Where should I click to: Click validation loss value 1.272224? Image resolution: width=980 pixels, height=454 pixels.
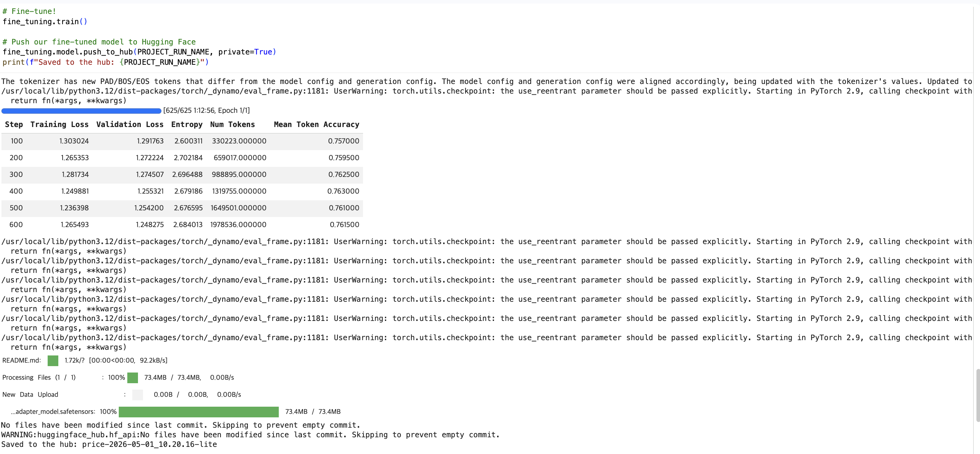[149, 158]
